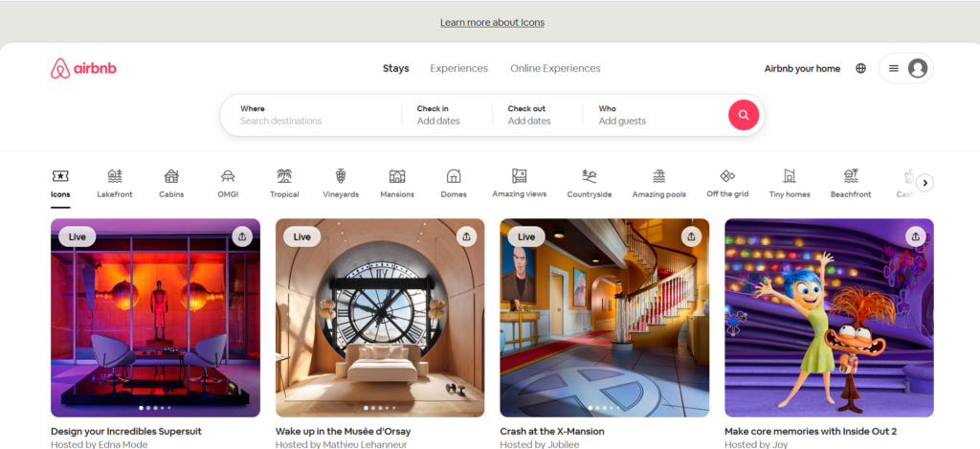Select the Amazing pools category
The image size is (980, 449).
(x=658, y=184)
